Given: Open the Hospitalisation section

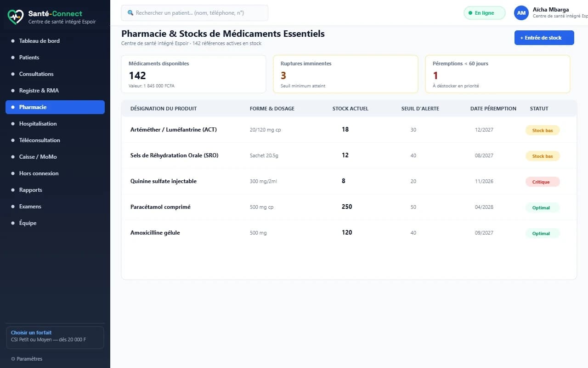Looking at the screenshot, I should (55, 124).
